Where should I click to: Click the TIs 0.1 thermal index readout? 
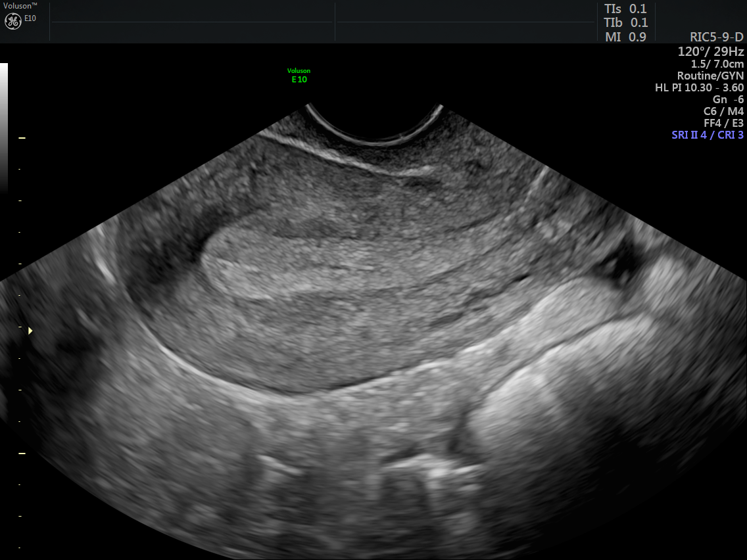(625, 9)
